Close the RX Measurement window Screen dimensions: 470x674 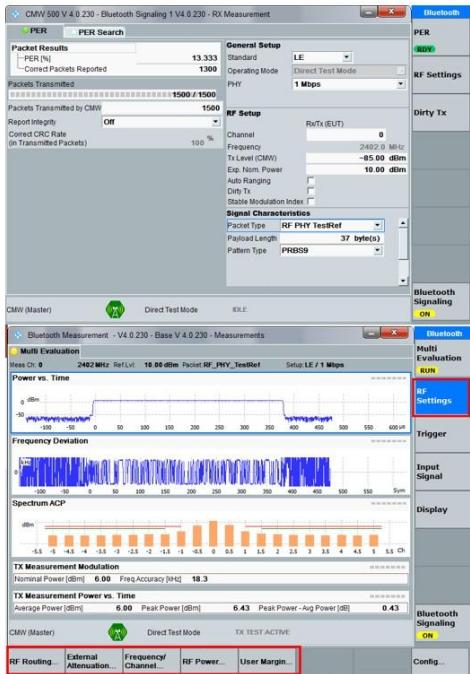tap(391, 12)
